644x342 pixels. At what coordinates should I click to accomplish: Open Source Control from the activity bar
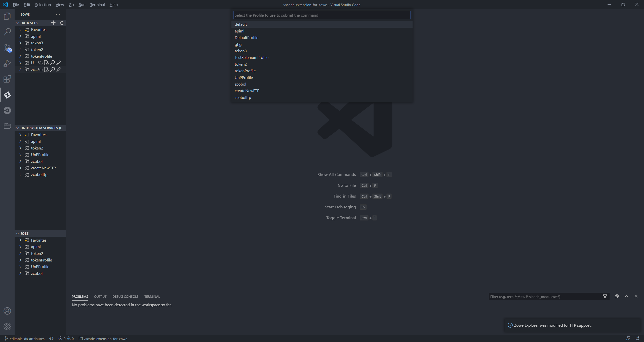click(x=7, y=48)
